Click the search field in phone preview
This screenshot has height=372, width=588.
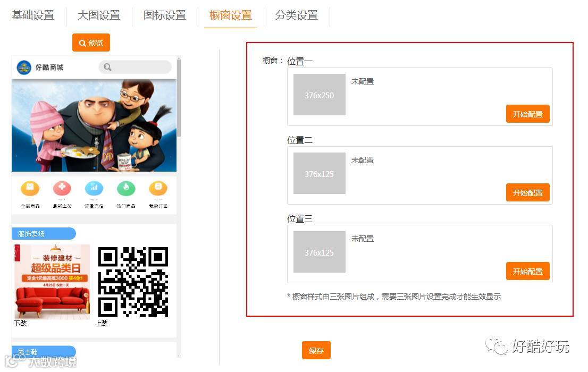pyautogui.click(x=135, y=67)
